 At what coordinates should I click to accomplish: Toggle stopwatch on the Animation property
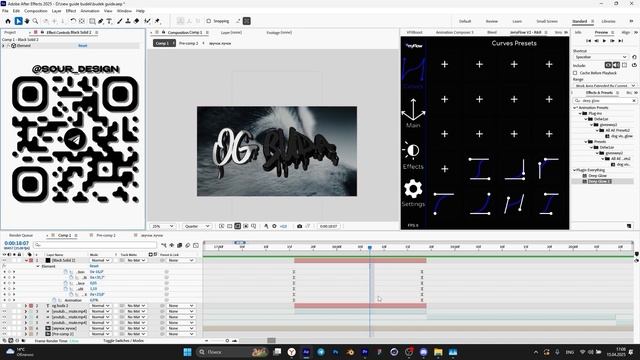(54, 300)
